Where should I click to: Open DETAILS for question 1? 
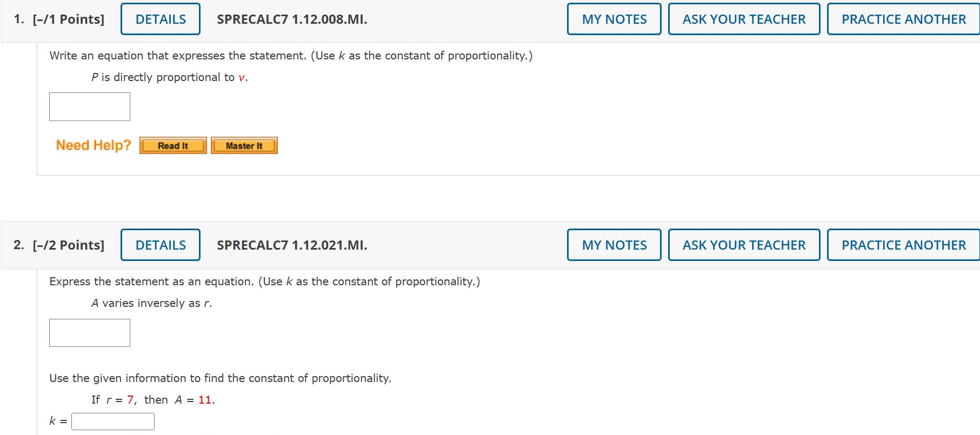160,18
